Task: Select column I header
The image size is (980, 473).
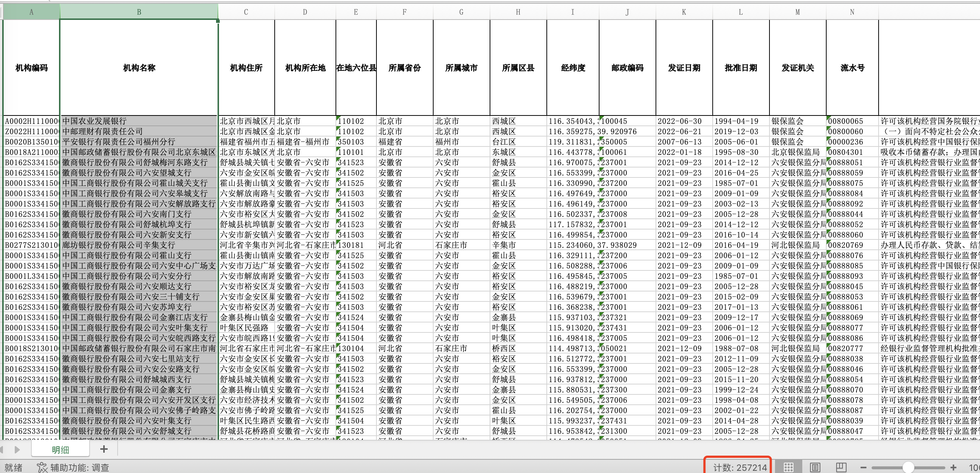Action: tap(573, 12)
